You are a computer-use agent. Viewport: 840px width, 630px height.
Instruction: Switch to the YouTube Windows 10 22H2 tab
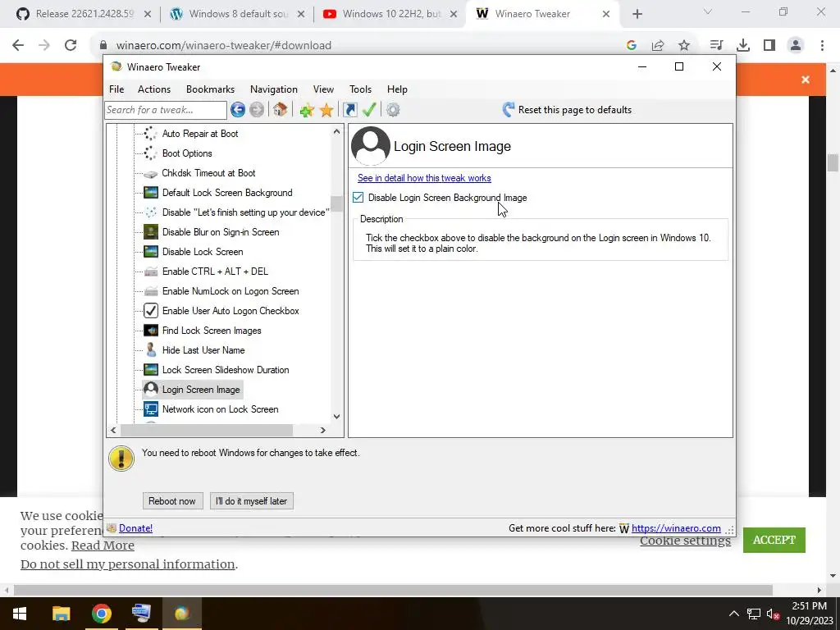coord(389,14)
